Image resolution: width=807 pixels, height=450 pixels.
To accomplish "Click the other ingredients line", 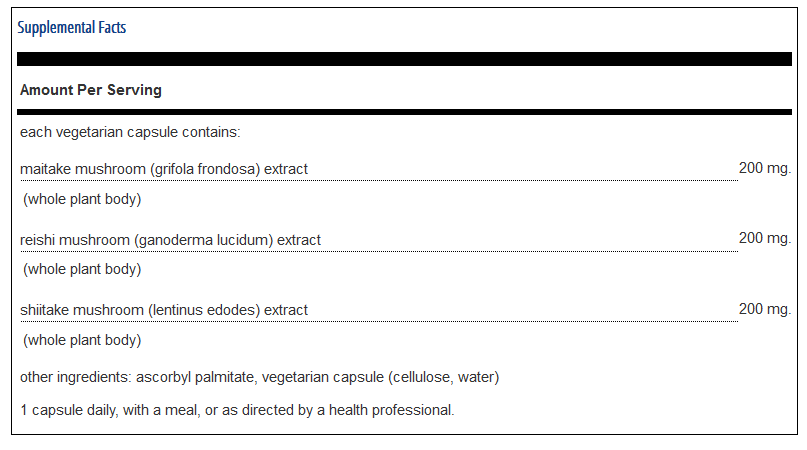I will coord(259,377).
